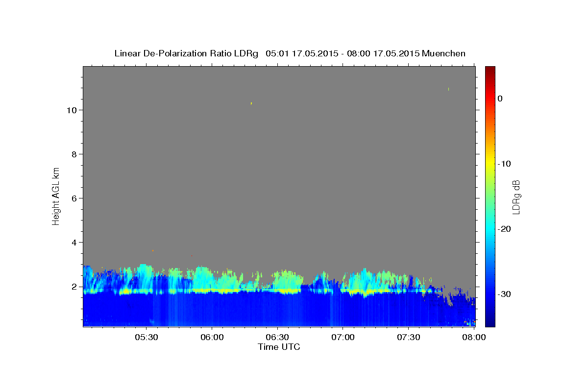This screenshot has height=392, width=588.
Task: Click the small yellow speck near 10 km height
Action: click(251, 103)
